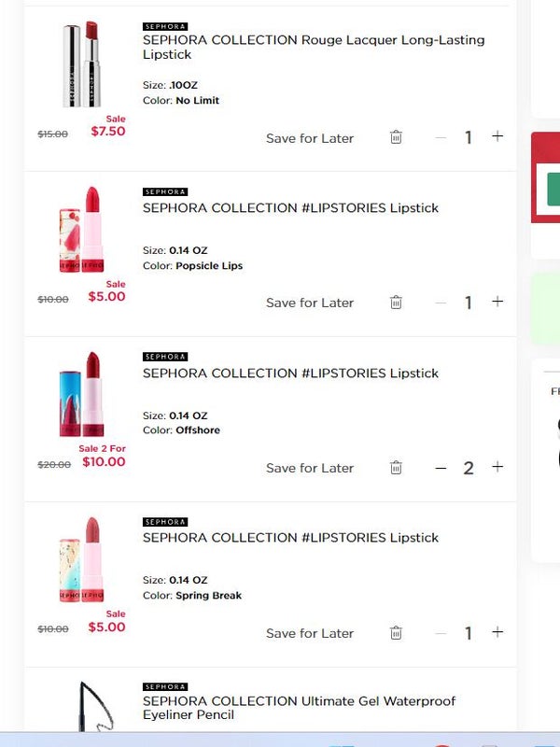This screenshot has height=747, width=560.
Task: Increase Spring Break lipstick quantity
Action: (497, 632)
